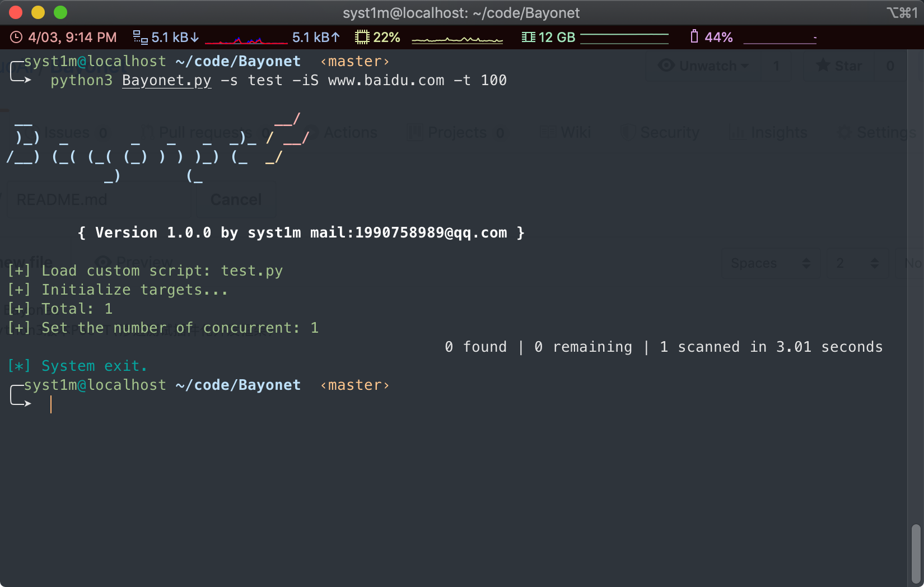Switch to the faint Issues tab
The image size is (924, 587).
click(67, 133)
